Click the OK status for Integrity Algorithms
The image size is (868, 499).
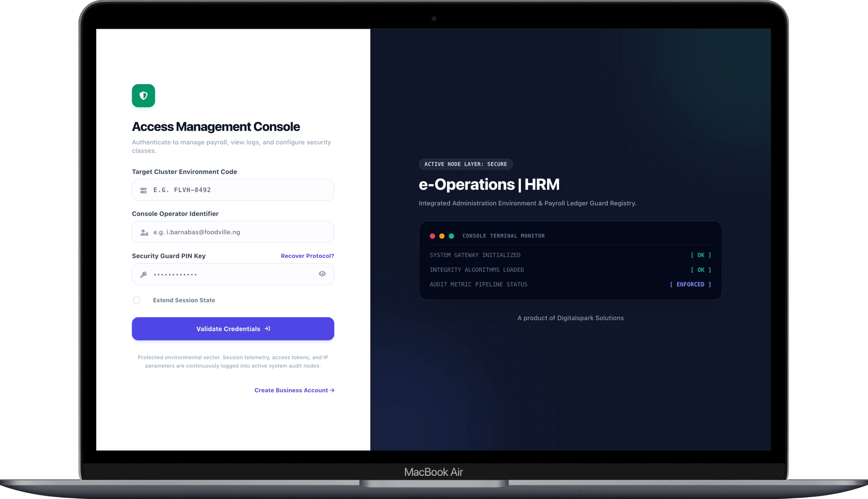(x=701, y=270)
